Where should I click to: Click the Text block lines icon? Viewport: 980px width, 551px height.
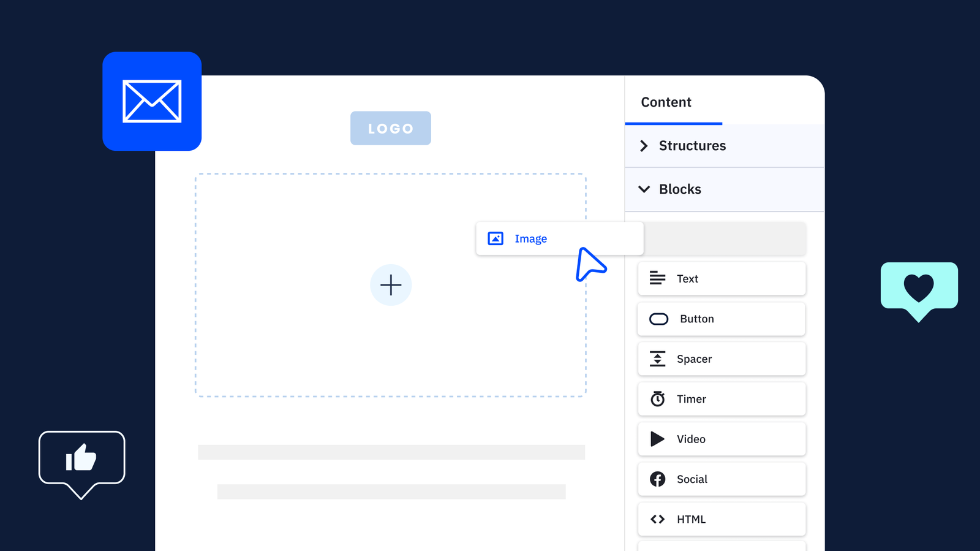click(657, 278)
